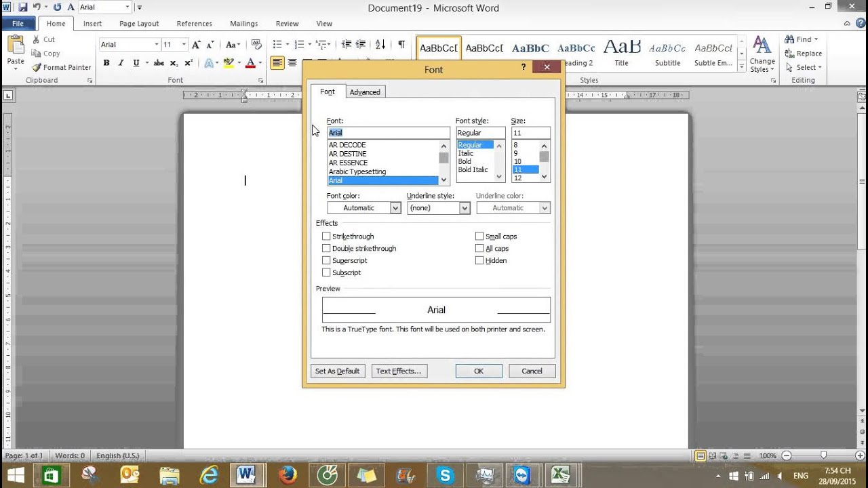Select Arabic Typesetting in the font list

[x=357, y=172]
